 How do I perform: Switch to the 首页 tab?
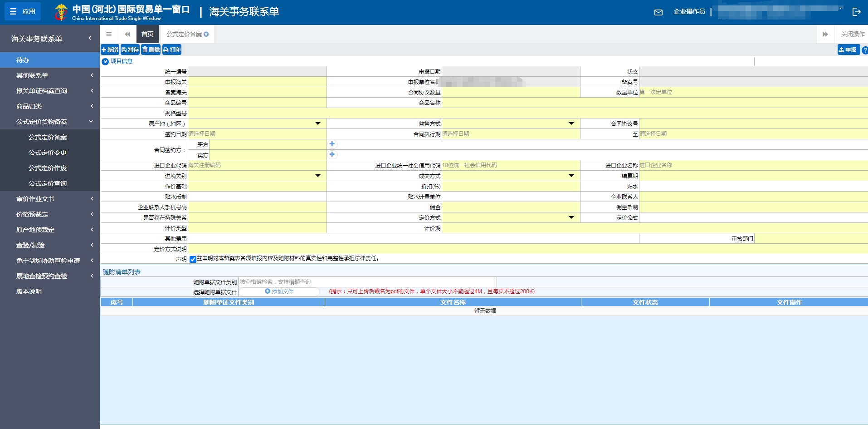pyautogui.click(x=147, y=34)
